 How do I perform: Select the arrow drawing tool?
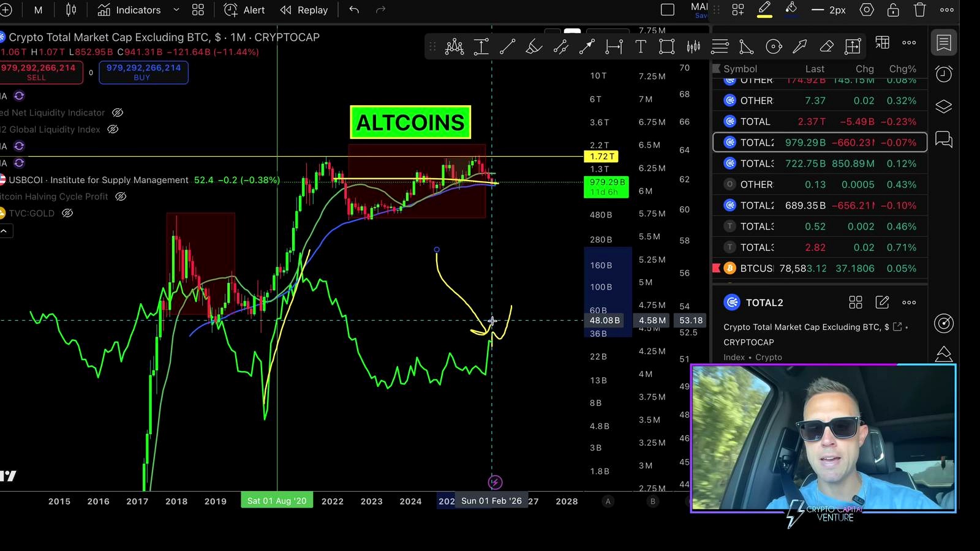click(x=800, y=47)
